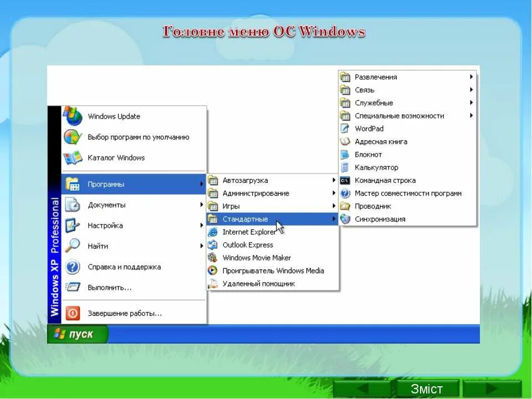Click the Синхронизация icon

pos(345,219)
